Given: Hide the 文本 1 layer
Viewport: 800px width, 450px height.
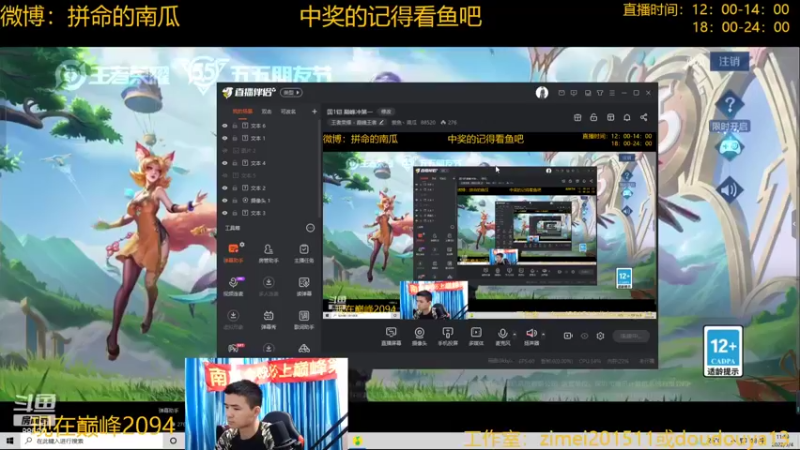Looking at the screenshot, I should coord(224,138).
